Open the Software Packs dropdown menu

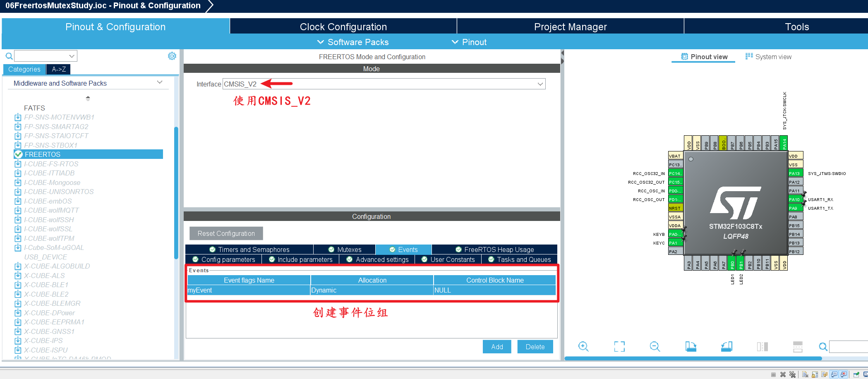(353, 42)
